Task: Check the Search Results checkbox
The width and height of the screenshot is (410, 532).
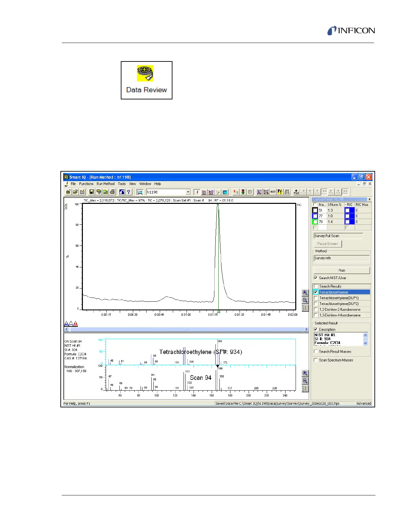Action: tap(316, 286)
